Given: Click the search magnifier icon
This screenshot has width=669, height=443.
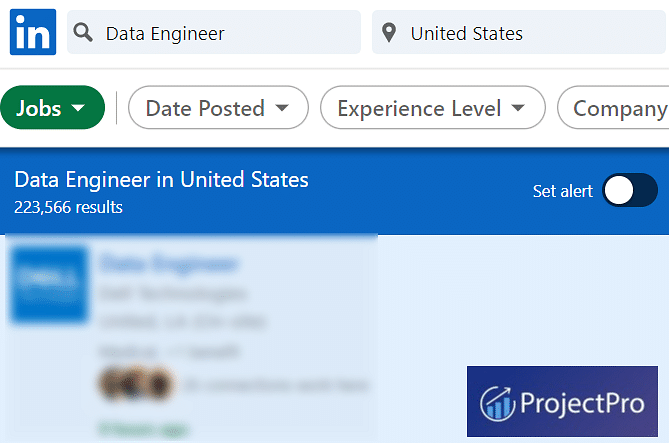Looking at the screenshot, I should 83,32.
